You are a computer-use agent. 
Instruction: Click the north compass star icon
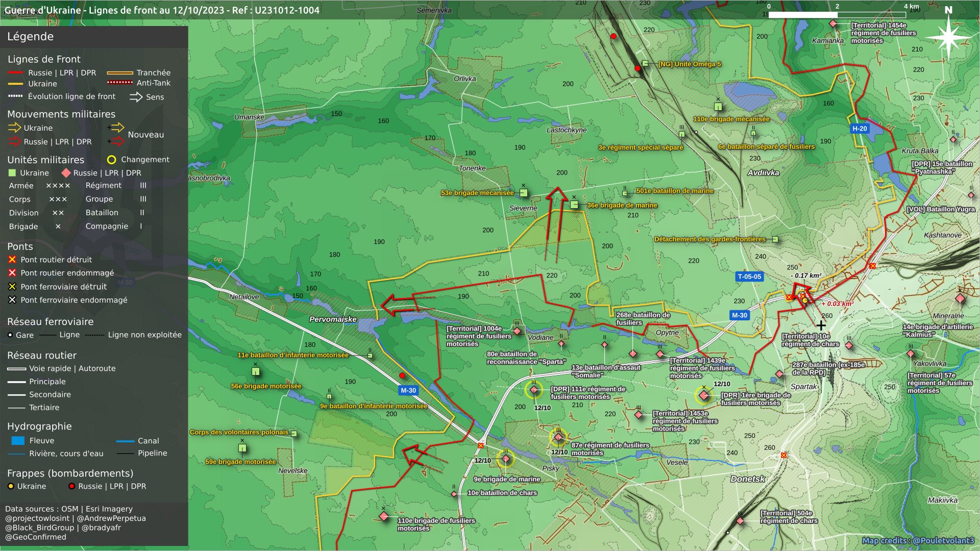click(948, 37)
